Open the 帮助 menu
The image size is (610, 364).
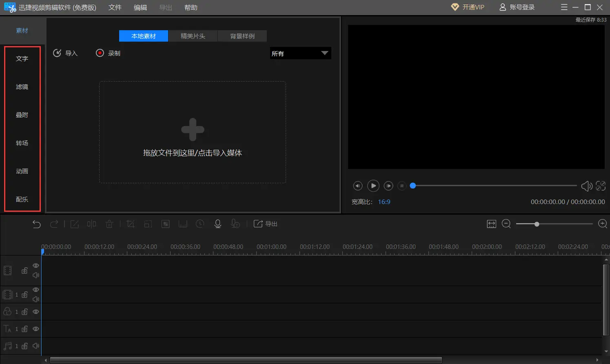(191, 8)
